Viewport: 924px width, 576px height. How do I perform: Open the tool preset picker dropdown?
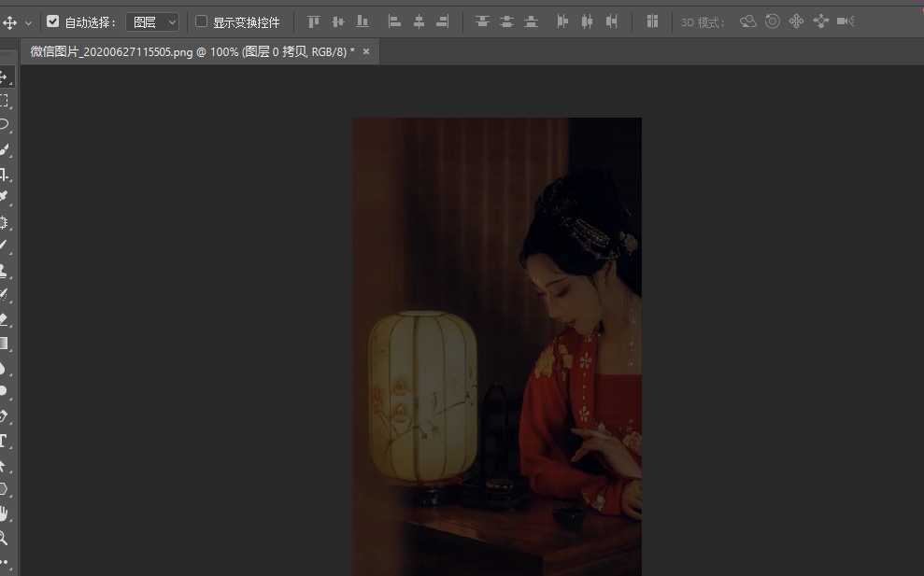click(12, 21)
